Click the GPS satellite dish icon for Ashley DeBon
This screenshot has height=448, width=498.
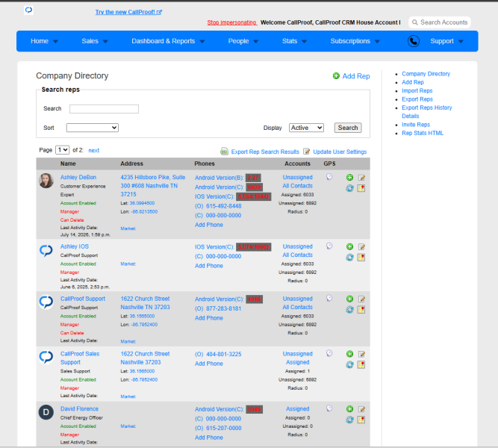[x=329, y=177]
